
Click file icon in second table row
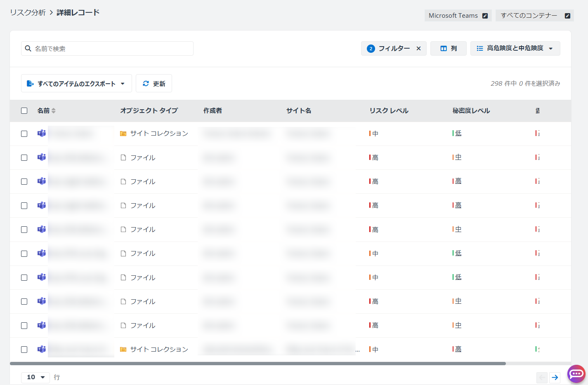coord(123,157)
